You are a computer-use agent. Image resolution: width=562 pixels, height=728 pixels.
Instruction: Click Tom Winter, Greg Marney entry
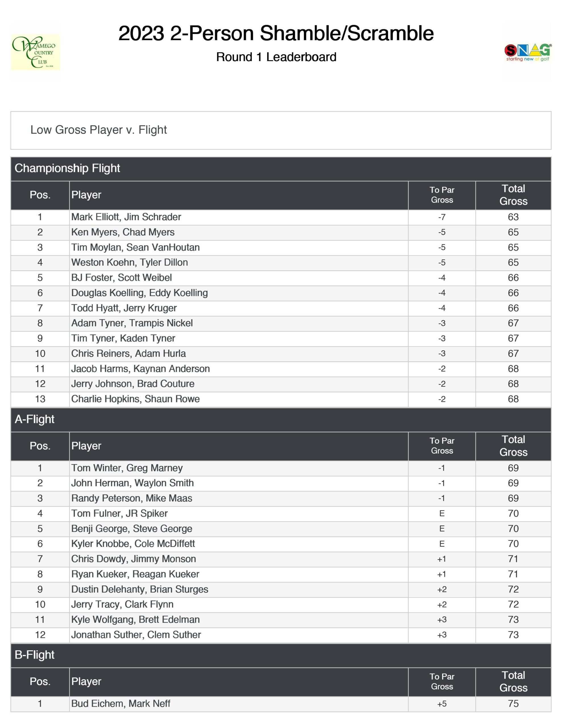pos(127,468)
